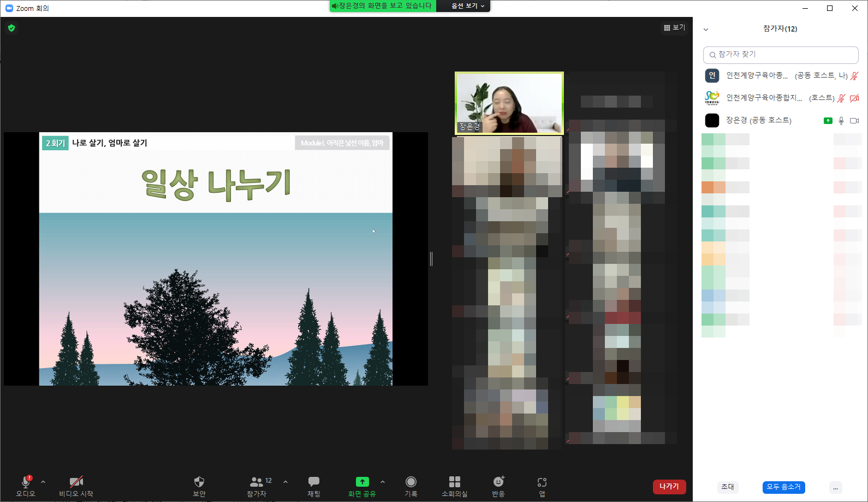Collapse the participants panel chevron

pyautogui.click(x=706, y=29)
